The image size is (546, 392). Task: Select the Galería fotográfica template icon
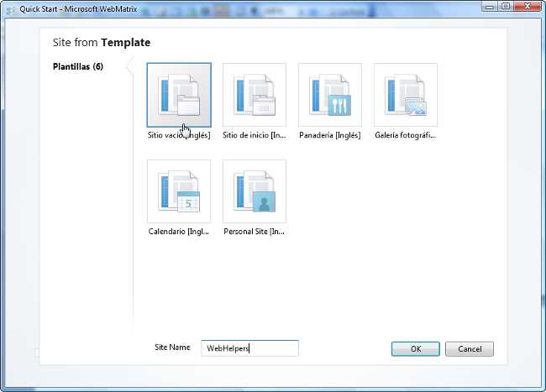click(x=406, y=94)
